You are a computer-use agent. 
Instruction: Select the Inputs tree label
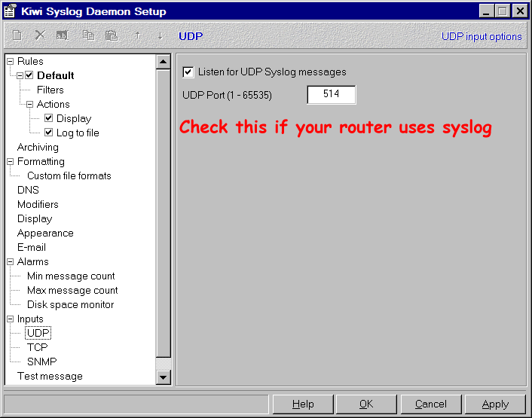[30, 319]
